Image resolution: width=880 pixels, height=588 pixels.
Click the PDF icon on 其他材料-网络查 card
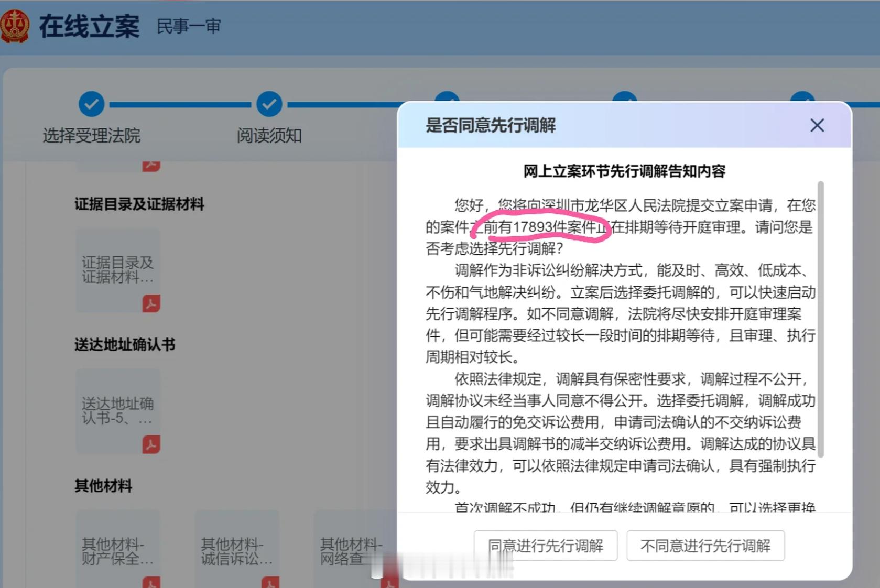[389, 582]
